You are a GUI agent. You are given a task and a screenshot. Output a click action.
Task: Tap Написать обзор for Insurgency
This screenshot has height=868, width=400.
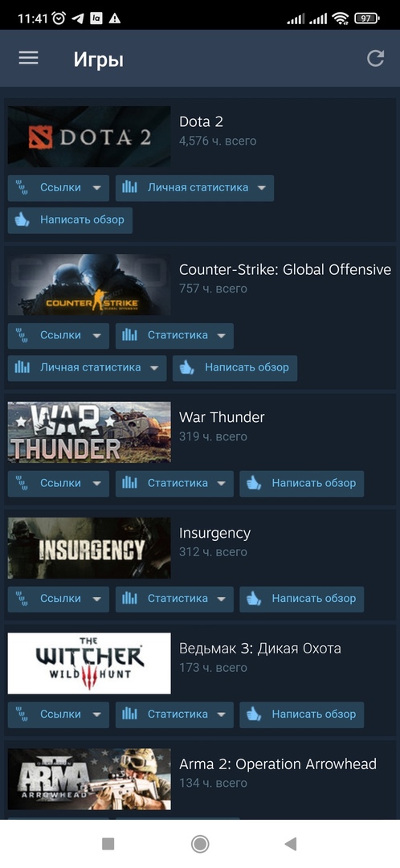pyautogui.click(x=301, y=599)
